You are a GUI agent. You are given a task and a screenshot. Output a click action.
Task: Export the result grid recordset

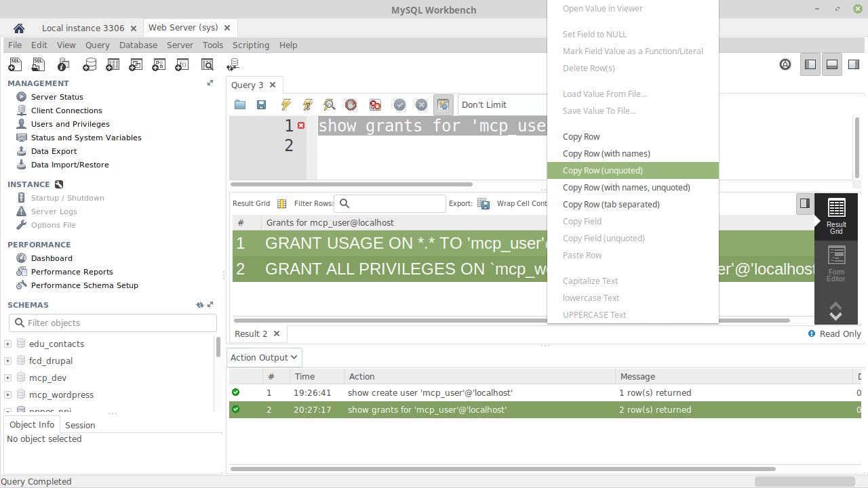(x=484, y=203)
